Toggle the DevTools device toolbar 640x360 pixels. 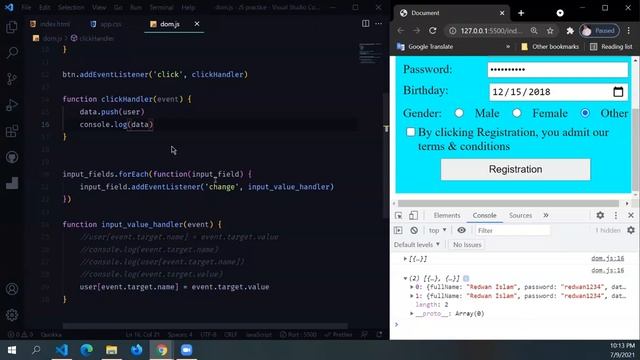[x=413, y=215]
